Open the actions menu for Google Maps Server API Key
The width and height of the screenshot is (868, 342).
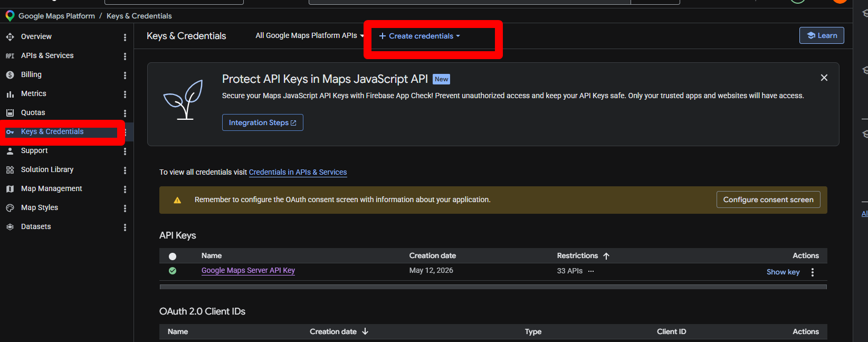coord(813,272)
